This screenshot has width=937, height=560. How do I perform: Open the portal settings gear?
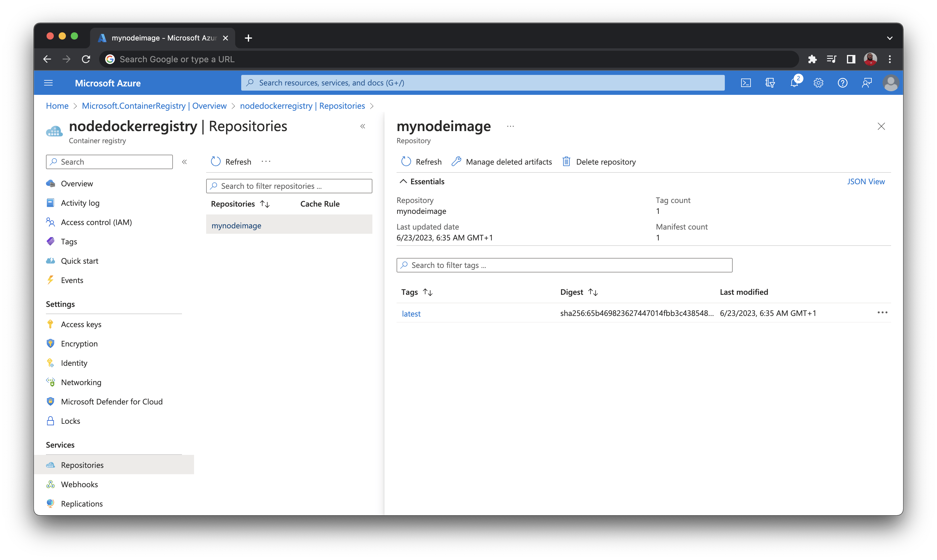pyautogui.click(x=819, y=83)
